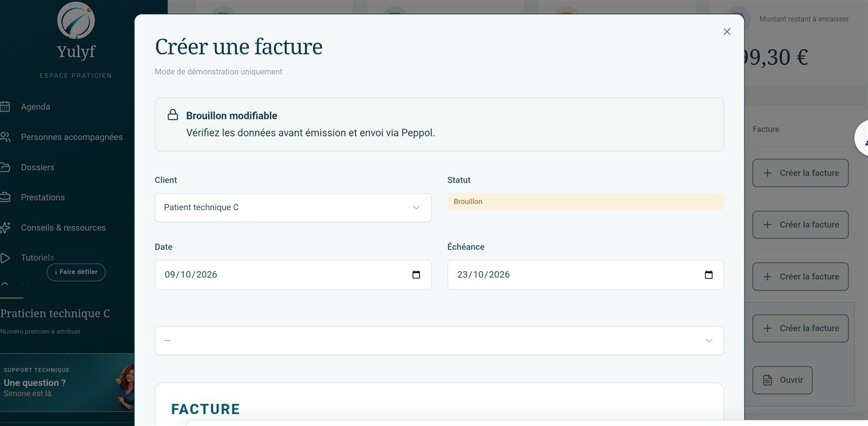The height and width of the screenshot is (426, 868).
Task: Open the Une question ? support banner
Action: (x=67, y=383)
